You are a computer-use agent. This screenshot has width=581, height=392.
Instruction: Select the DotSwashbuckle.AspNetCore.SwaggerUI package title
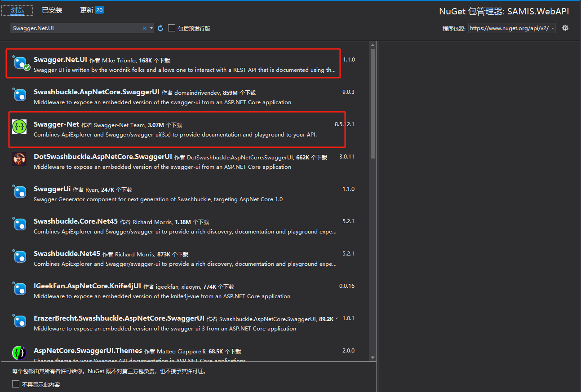click(x=103, y=157)
